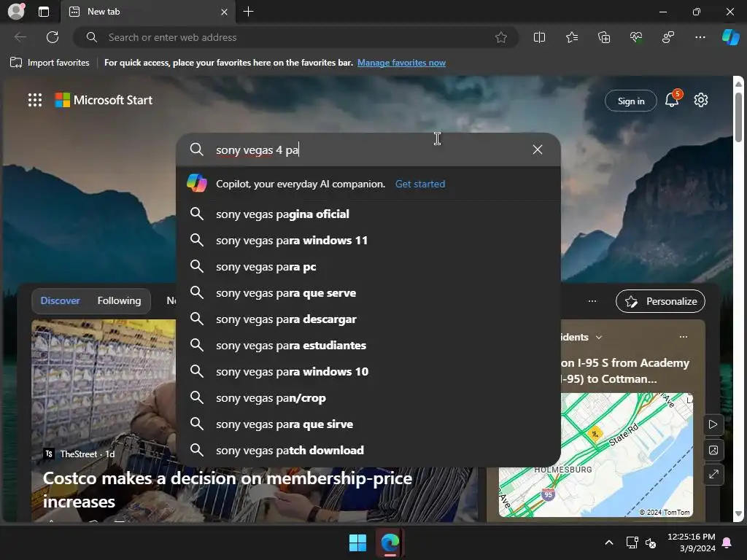Select suggestion sony vegas para windows 11
The width and height of the screenshot is (747, 560).
(368, 240)
